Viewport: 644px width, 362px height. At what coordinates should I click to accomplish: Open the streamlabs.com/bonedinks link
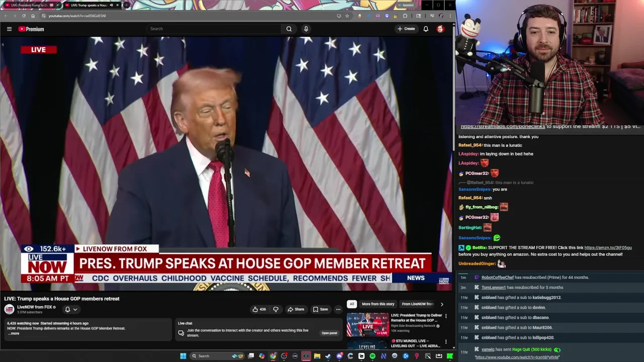coord(503,127)
